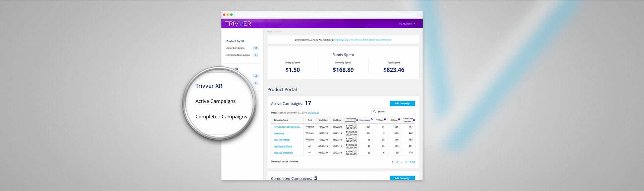Viewport: 644px width, 191px height.
Task: Click the Actions help icon
Action: pyautogui.click(x=399, y=119)
